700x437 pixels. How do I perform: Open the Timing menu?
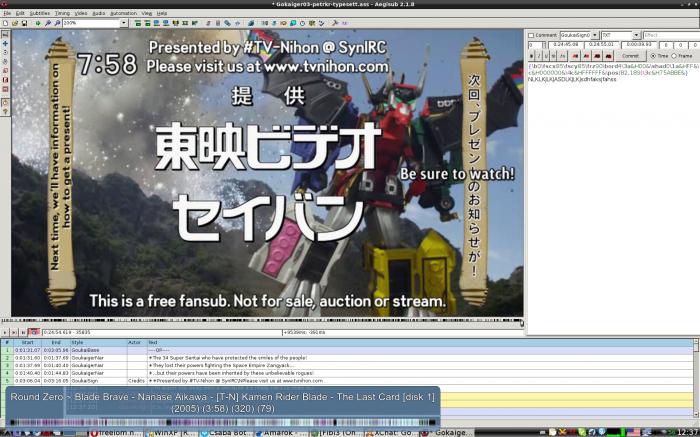click(x=62, y=13)
